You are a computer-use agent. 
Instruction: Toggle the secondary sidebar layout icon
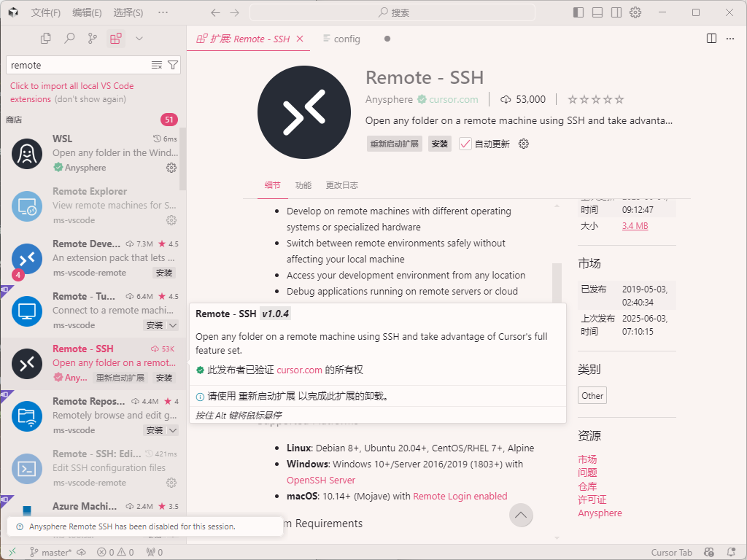616,12
